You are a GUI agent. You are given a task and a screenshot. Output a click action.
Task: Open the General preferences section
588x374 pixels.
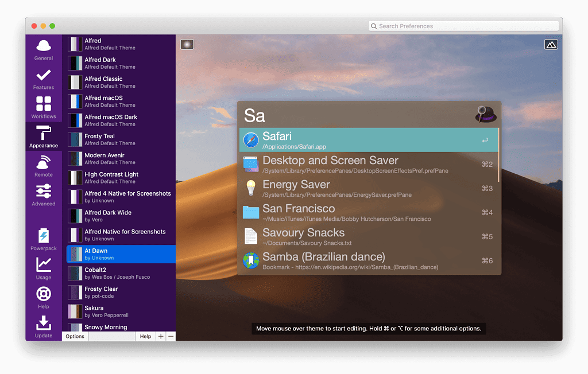click(44, 50)
